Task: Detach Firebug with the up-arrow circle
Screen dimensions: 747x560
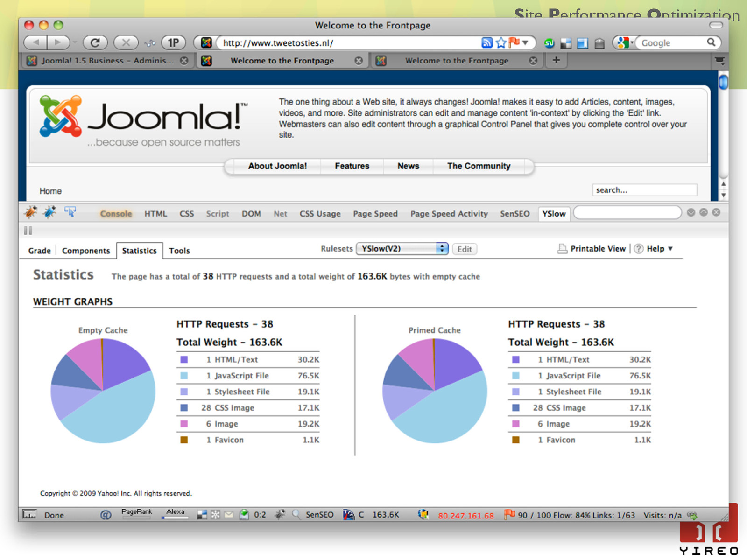Action: pos(704,212)
